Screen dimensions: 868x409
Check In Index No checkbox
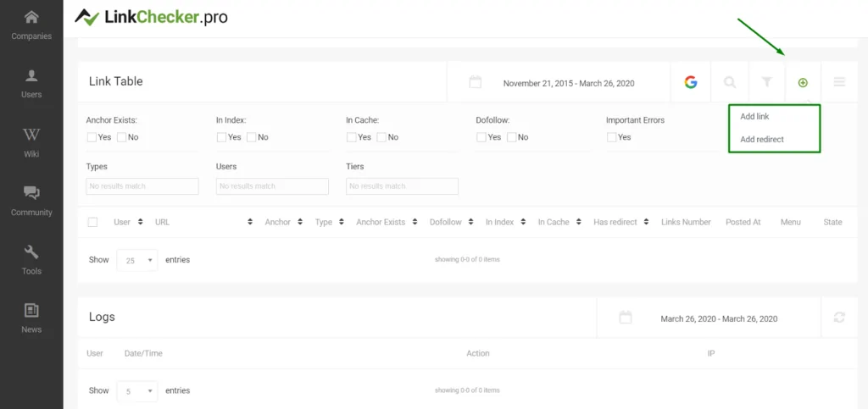point(251,137)
